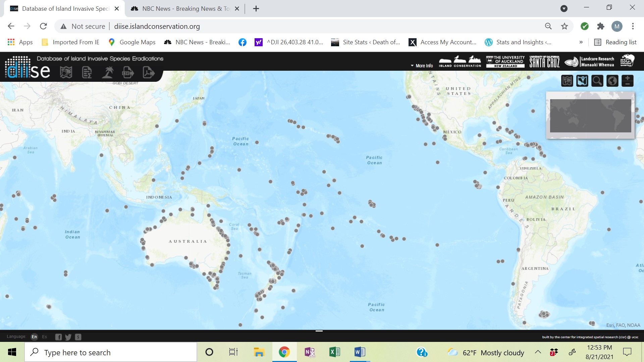The height and width of the screenshot is (362, 644).
Task: Click the zoom in plus control
Action: (x=627, y=78)
